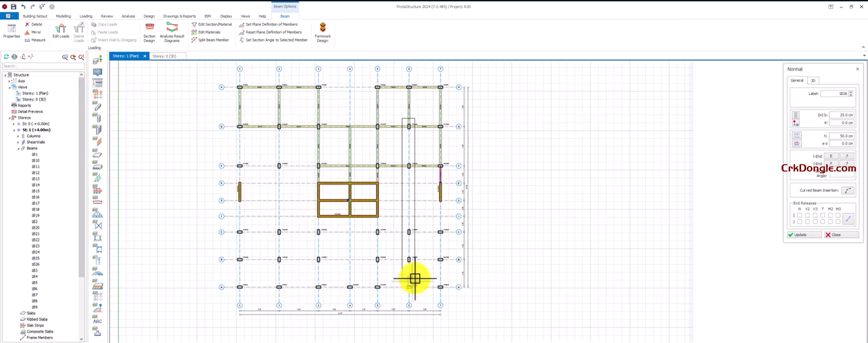The width and height of the screenshot is (868, 343).
Task: Open Edit Loads
Action: (61, 31)
